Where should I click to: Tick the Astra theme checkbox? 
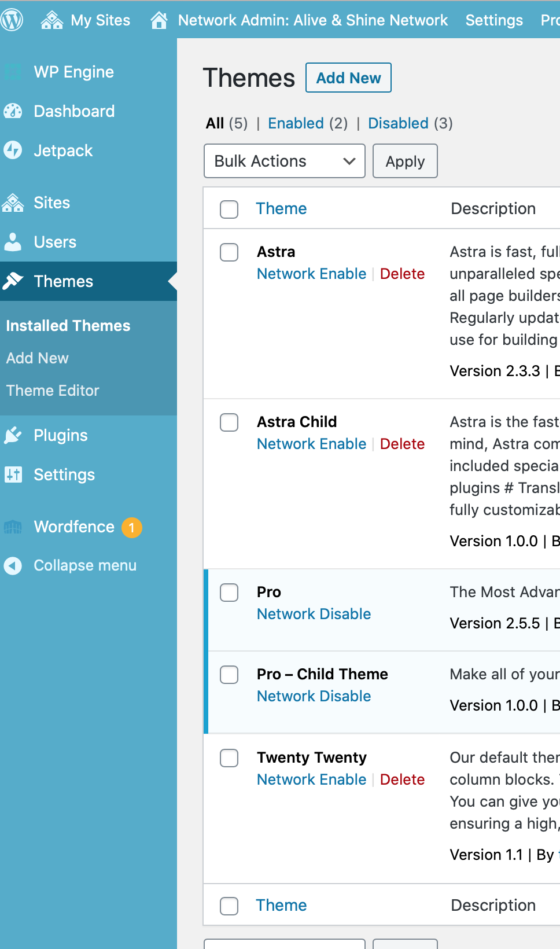pos(229,252)
